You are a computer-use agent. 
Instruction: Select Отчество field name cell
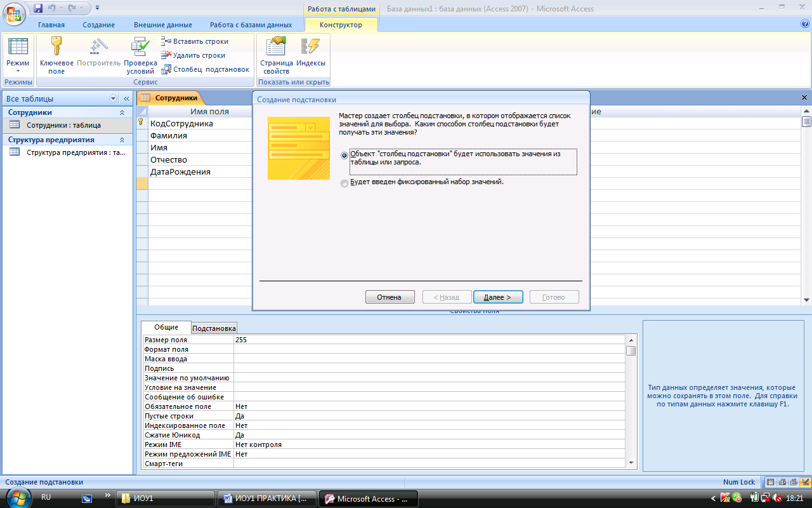click(201, 159)
